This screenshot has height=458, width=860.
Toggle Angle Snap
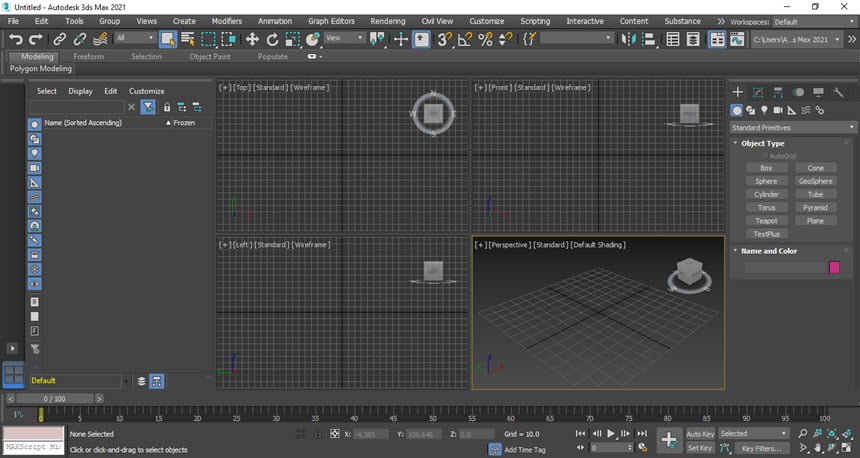[465, 39]
